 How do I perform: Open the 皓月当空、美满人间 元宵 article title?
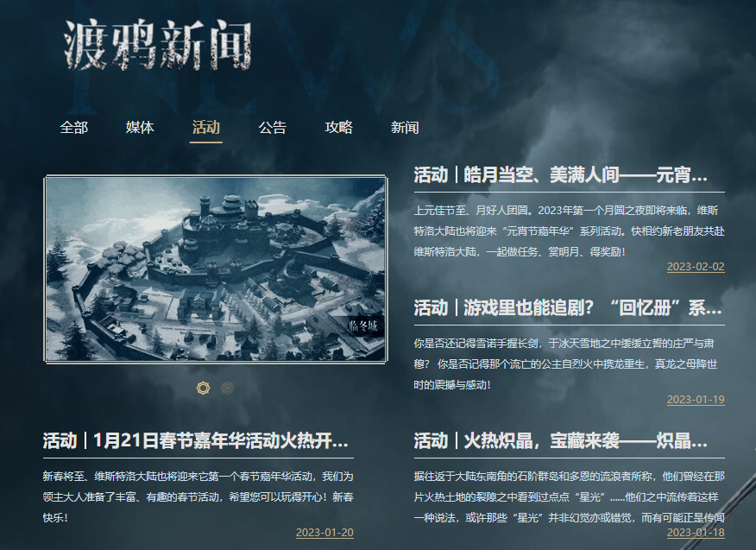coord(560,174)
